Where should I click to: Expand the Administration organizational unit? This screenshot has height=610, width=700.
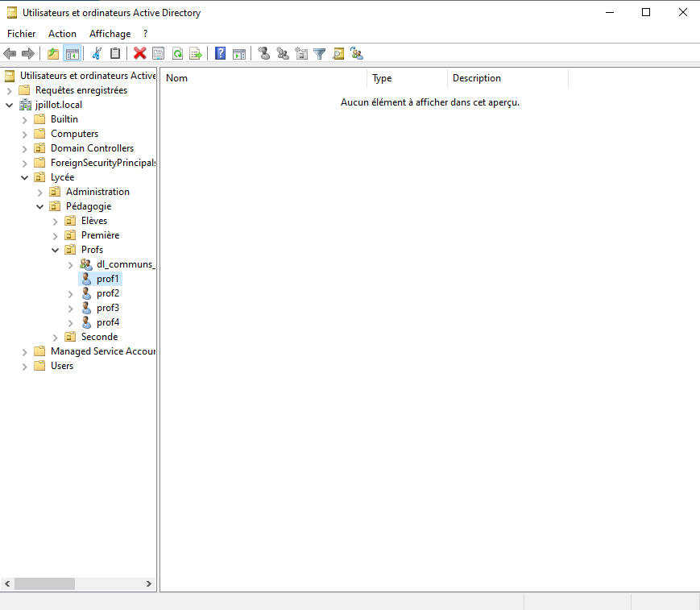[x=39, y=193]
